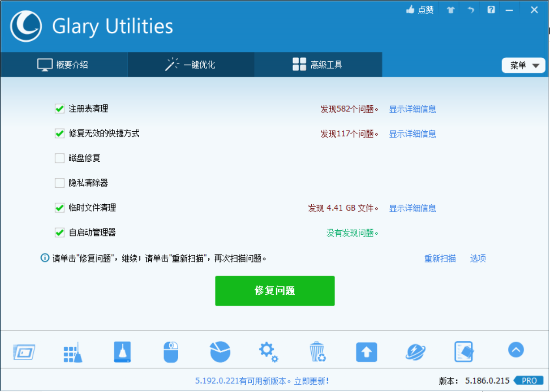Show details for 修复无效的快捷方式 results
Viewport: 550px width, 392px height.
tap(413, 134)
